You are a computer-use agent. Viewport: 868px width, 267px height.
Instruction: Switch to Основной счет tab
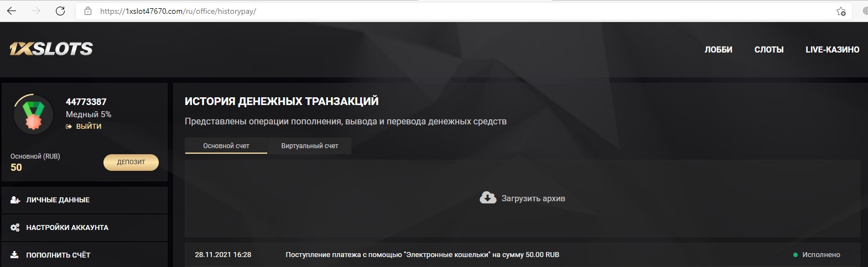(226, 146)
